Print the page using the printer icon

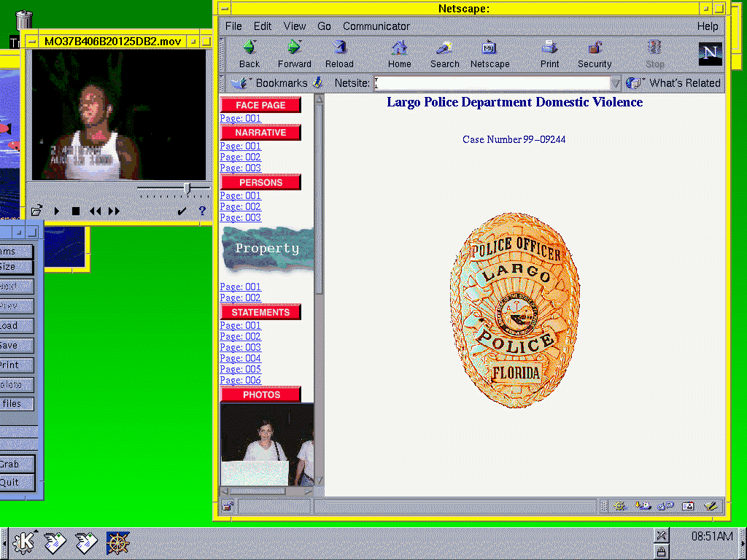549,49
